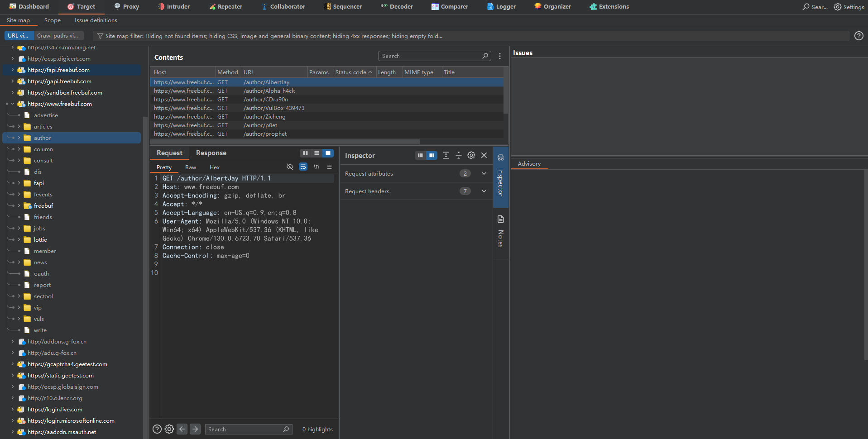Sort contents by Status code column
Image resolution: width=868 pixels, height=439 pixels.
point(354,72)
